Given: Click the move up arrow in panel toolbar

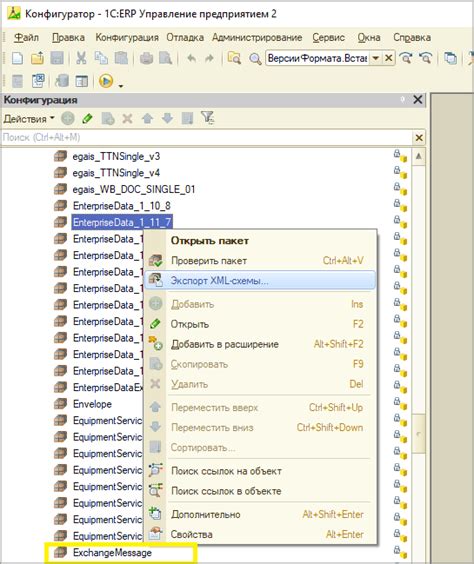Looking at the screenshot, I should pyautogui.click(x=147, y=118).
